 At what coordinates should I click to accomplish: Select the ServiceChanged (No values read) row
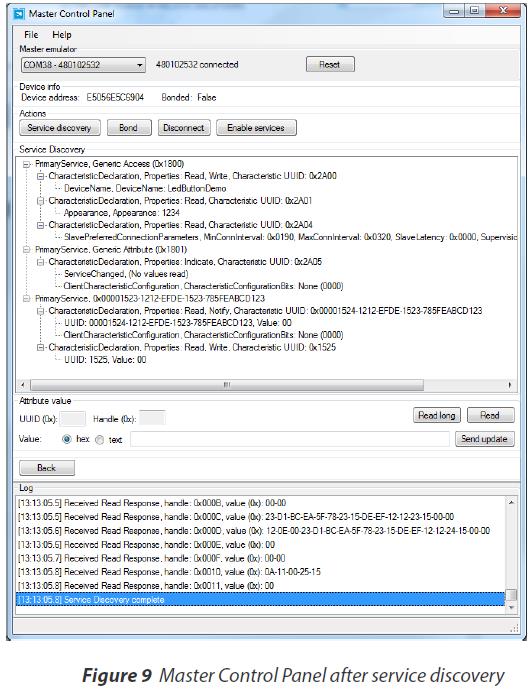126,274
